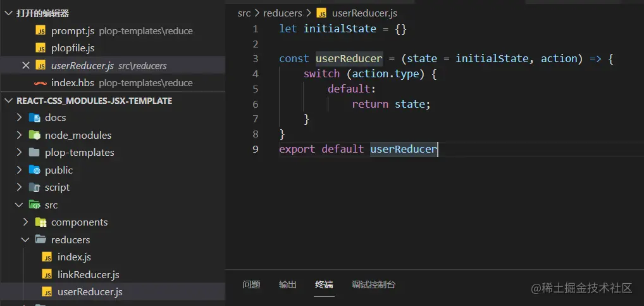The height and width of the screenshot is (306, 644).
Task: Open linkReducer.js in file tree
Action: 89,274
